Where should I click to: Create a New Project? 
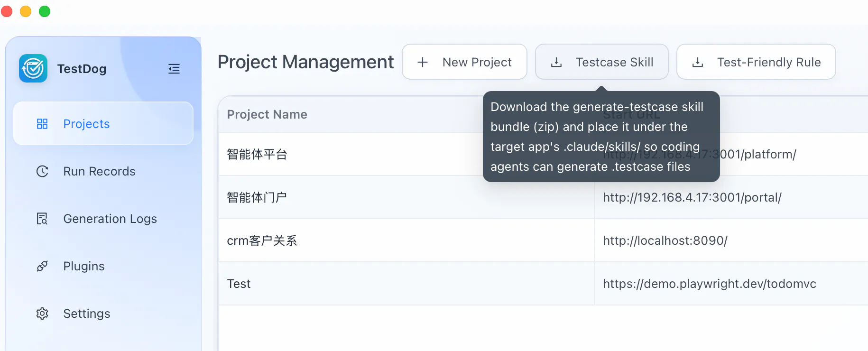point(464,62)
